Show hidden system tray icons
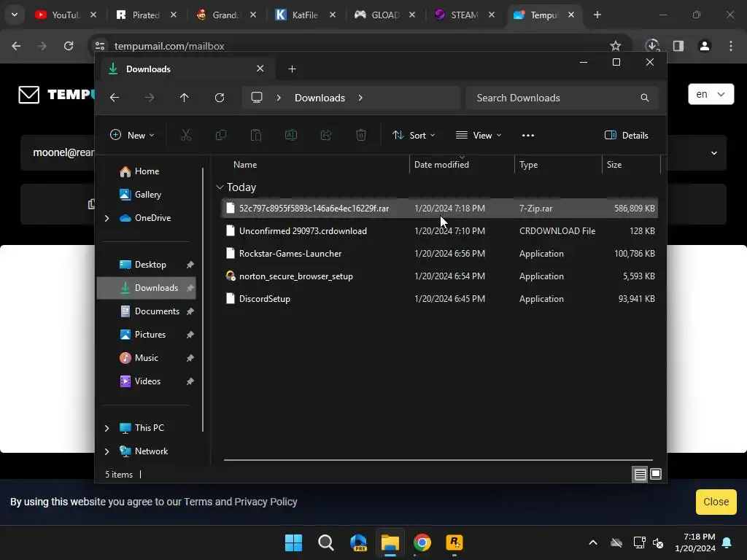The width and height of the screenshot is (747, 560). [593, 542]
